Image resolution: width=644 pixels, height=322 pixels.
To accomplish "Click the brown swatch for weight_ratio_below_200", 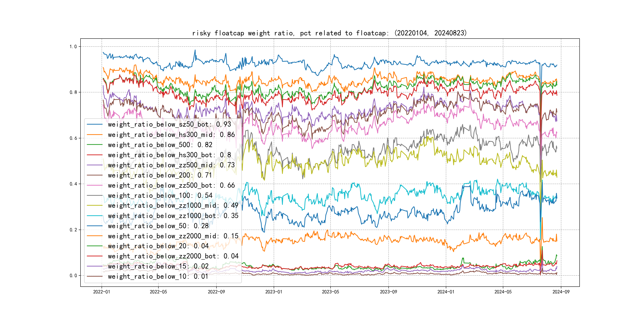I will point(94,175).
